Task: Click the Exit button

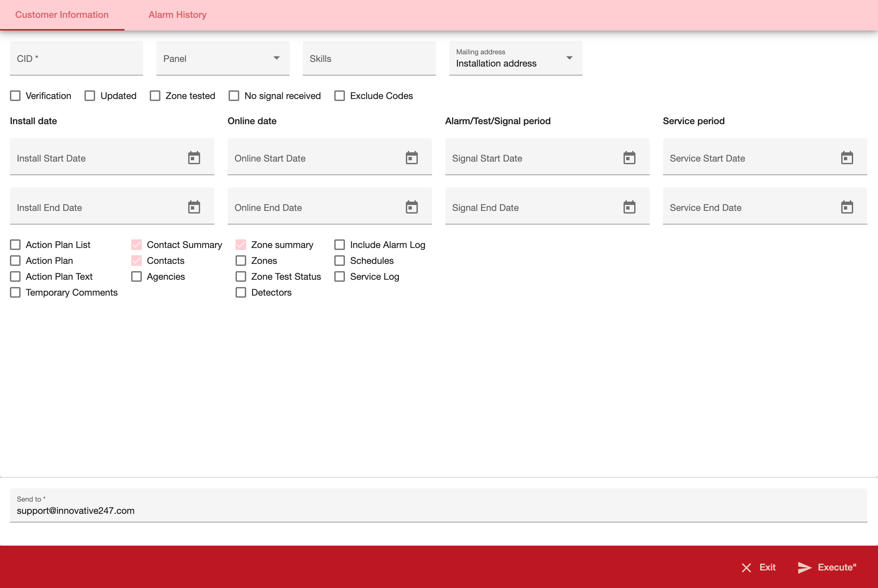Action: tap(758, 567)
